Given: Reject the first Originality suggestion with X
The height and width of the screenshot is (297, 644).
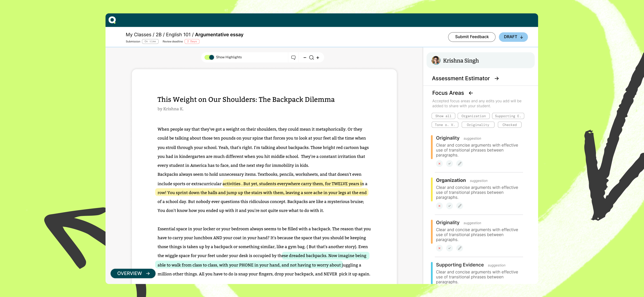Looking at the screenshot, I should pyautogui.click(x=439, y=164).
